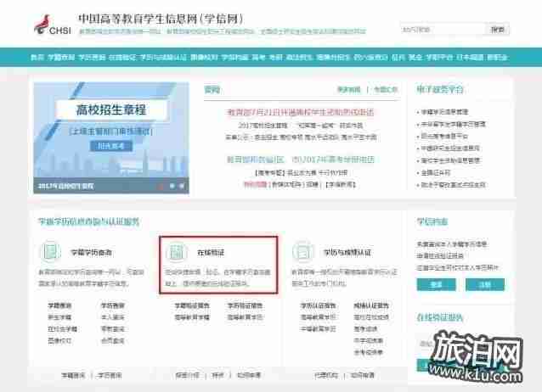Image resolution: width=542 pixels, height=392 pixels.
Task: Select the first red carousel dot
Action: pyautogui.click(x=161, y=186)
